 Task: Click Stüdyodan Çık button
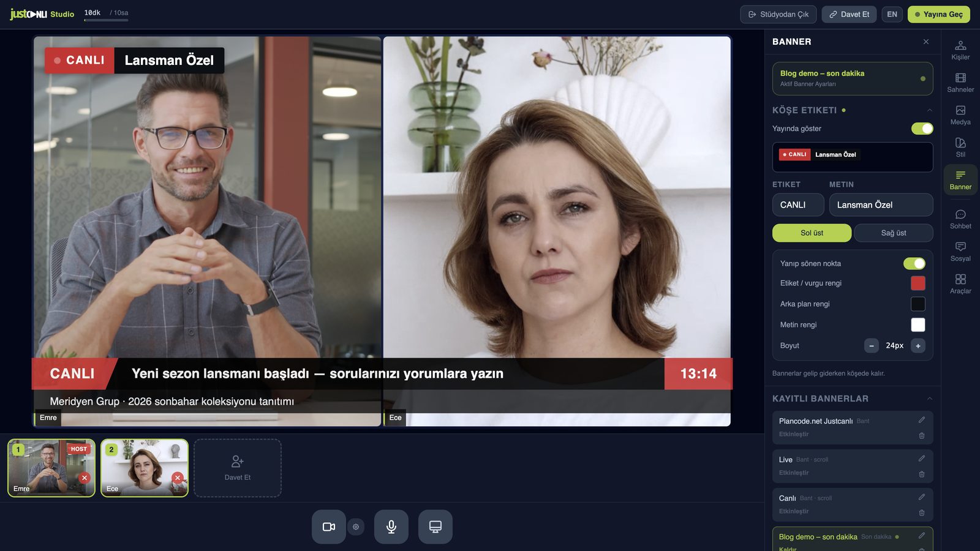[x=778, y=14]
